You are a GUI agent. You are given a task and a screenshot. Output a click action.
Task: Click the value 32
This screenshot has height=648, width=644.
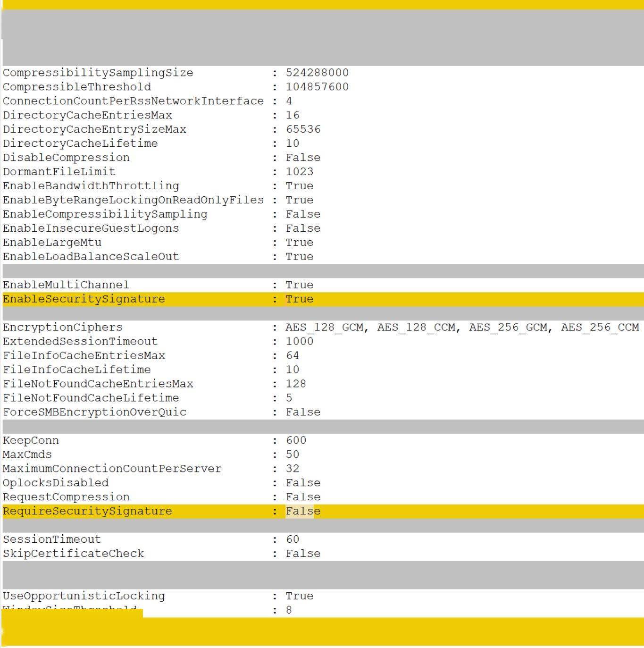(x=293, y=469)
